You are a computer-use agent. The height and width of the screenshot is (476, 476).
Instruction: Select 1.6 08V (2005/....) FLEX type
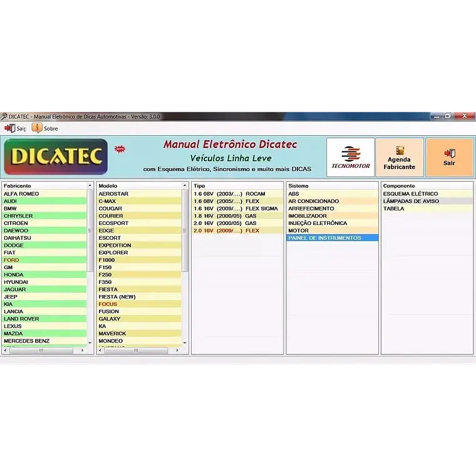(x=237, y=201)
